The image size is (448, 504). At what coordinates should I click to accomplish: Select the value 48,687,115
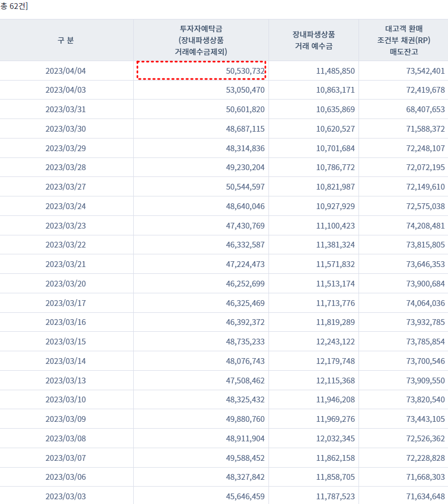pos(245,129)
